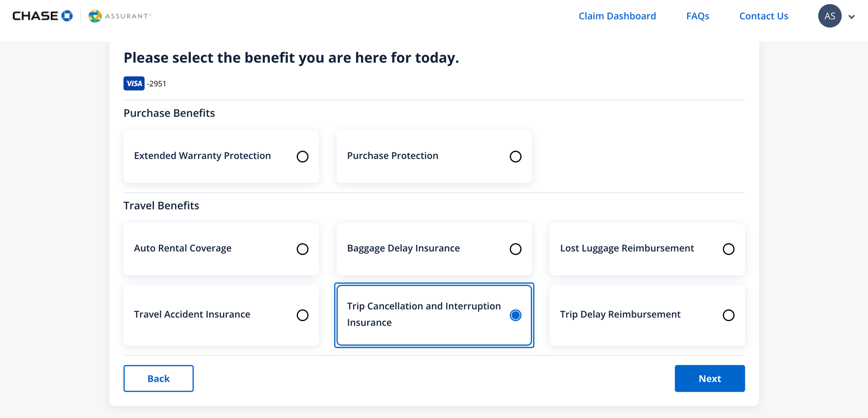
Task: Navigate to FAQs
Action: coord(697,16)
